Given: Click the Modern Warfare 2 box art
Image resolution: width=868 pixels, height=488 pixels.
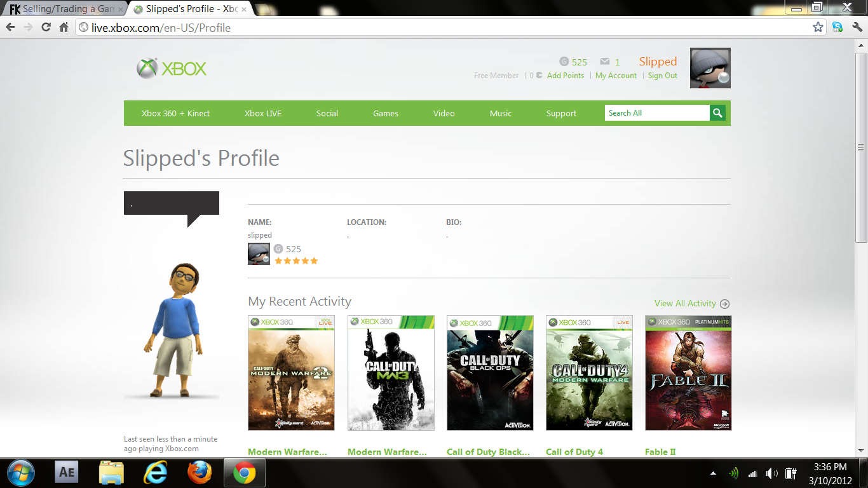Looking at the screenshot, I should click(x=291, y=373).
